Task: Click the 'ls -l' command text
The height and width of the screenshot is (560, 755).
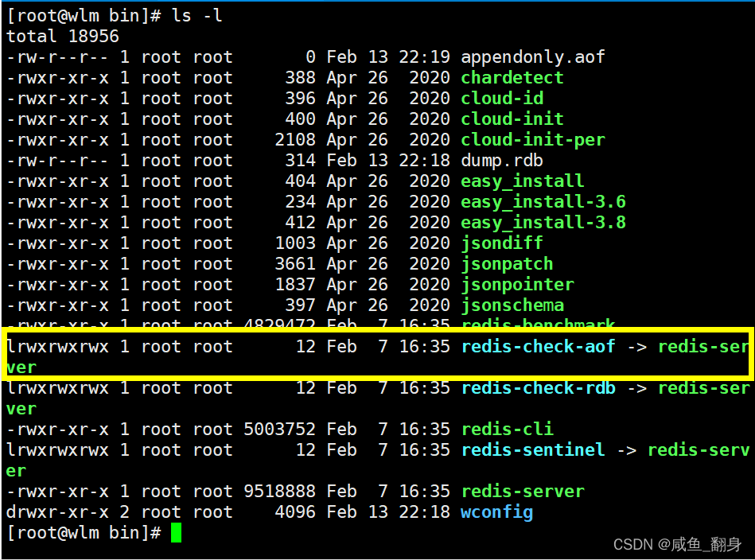Action: pyautogui.click(x=197, y=16)
